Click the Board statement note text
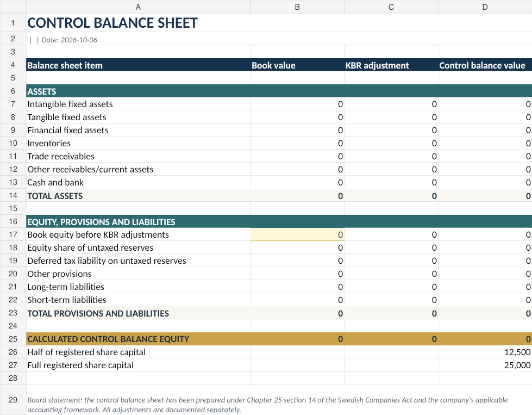 point(267,405)
